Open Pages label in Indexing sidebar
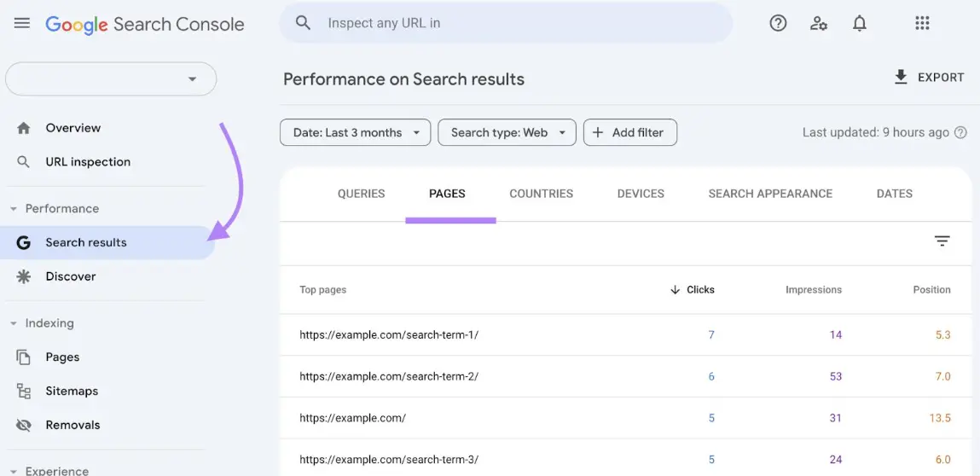Viewport: 980px width, 476px height. click(62, 357)
